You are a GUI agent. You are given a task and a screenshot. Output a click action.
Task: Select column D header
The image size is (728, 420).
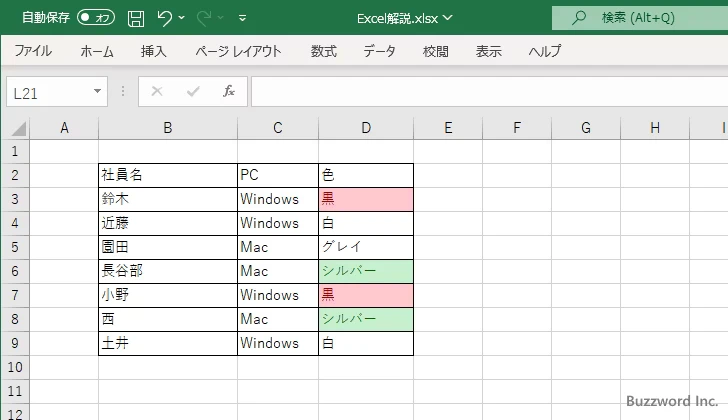pos(366,128)
